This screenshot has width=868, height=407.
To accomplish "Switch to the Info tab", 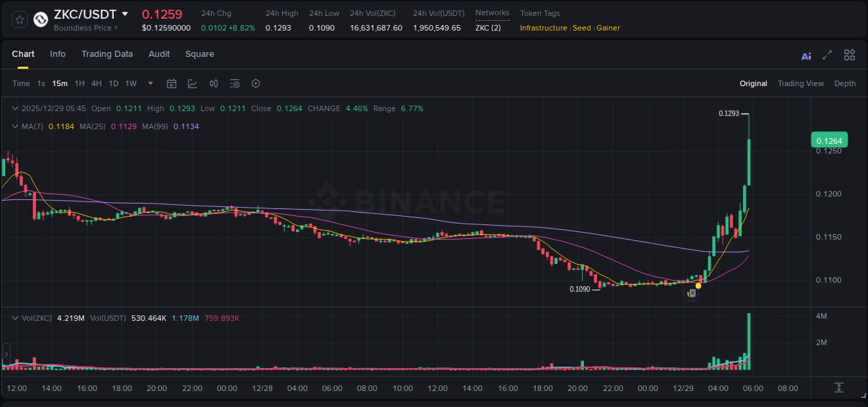I will click(x=58, y=54).
